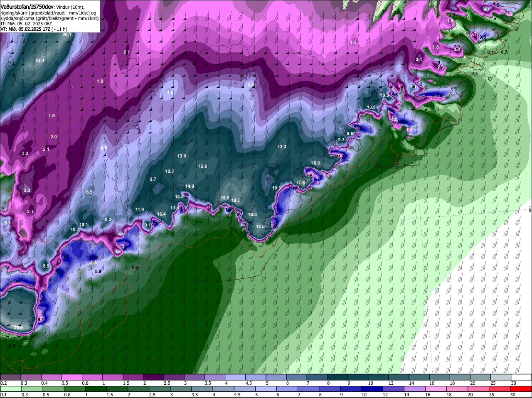Click the 9.3 map value
This screenshot has height=398, width=532.
pyautogui.click(x=341, y=140)
